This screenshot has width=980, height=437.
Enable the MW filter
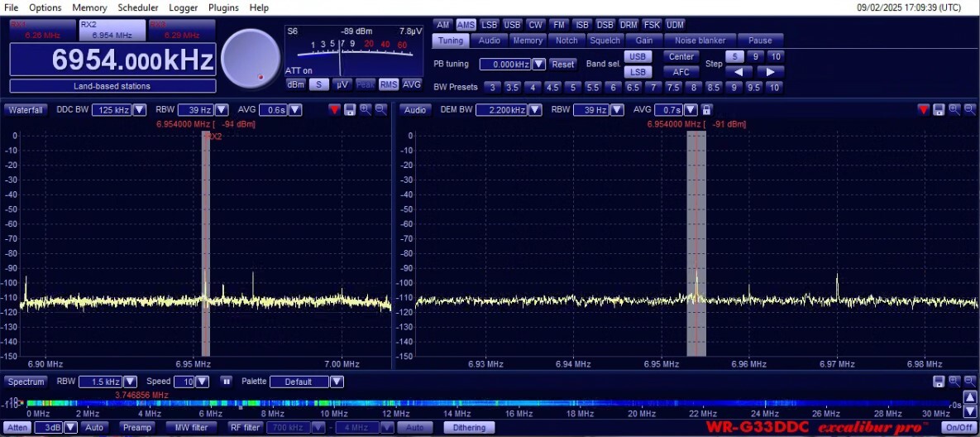[191, 428]
